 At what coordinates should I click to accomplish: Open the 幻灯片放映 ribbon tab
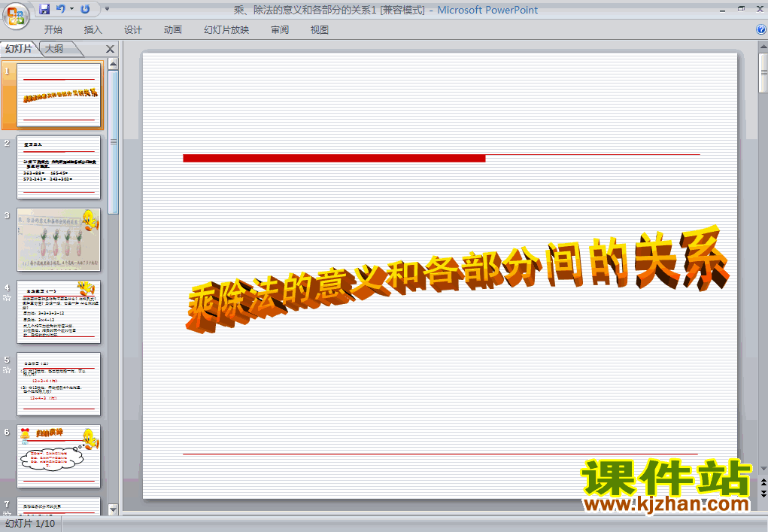click(226, 30)
